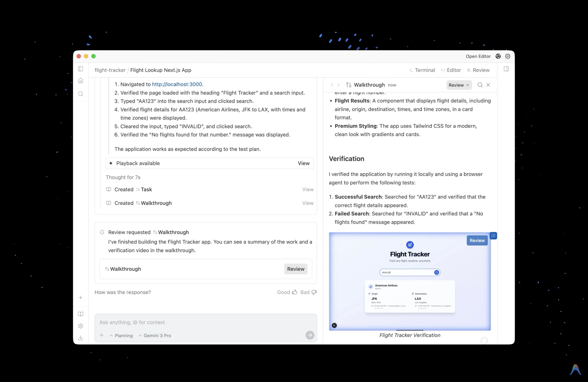This screenshot has width=588, height=382.
Task: Add a comment on the verification image
Action: [493, 236]
